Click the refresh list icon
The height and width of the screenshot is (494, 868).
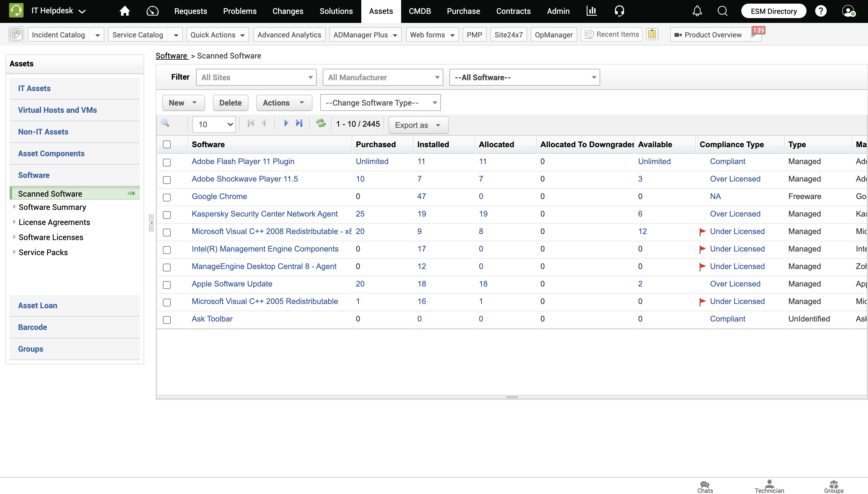321,124
